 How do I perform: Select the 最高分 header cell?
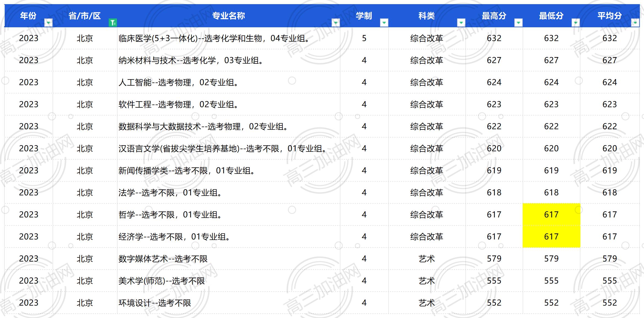pyautogui.click(x=494, y=16)
